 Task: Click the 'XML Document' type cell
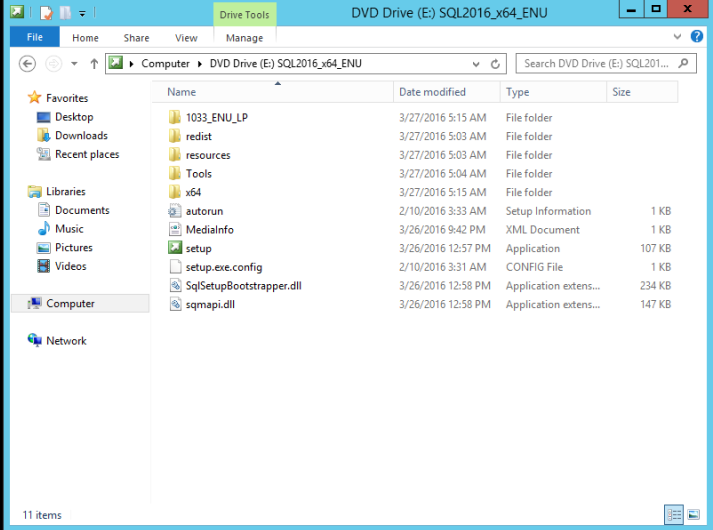pos(542,230)
